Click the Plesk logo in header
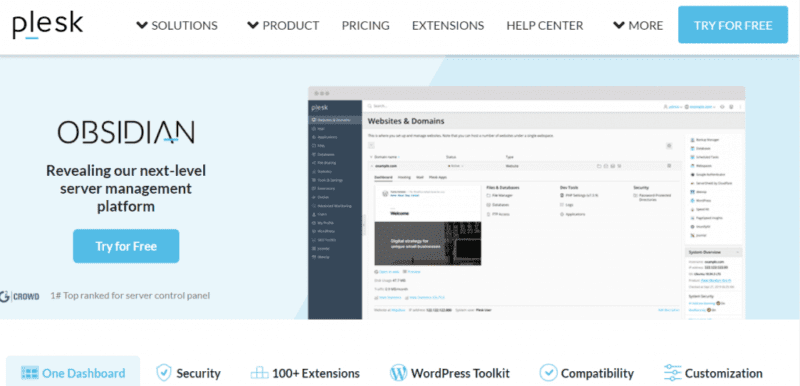This screenshot has width=800, height=386. [47, 26]
